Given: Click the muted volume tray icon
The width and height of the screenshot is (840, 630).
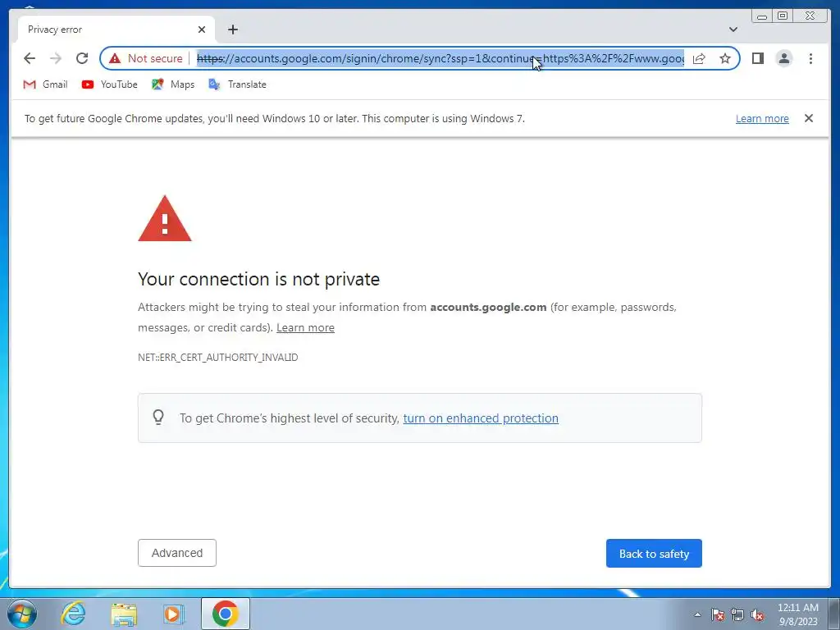Looking at the screenshot, I should [757, 614].
